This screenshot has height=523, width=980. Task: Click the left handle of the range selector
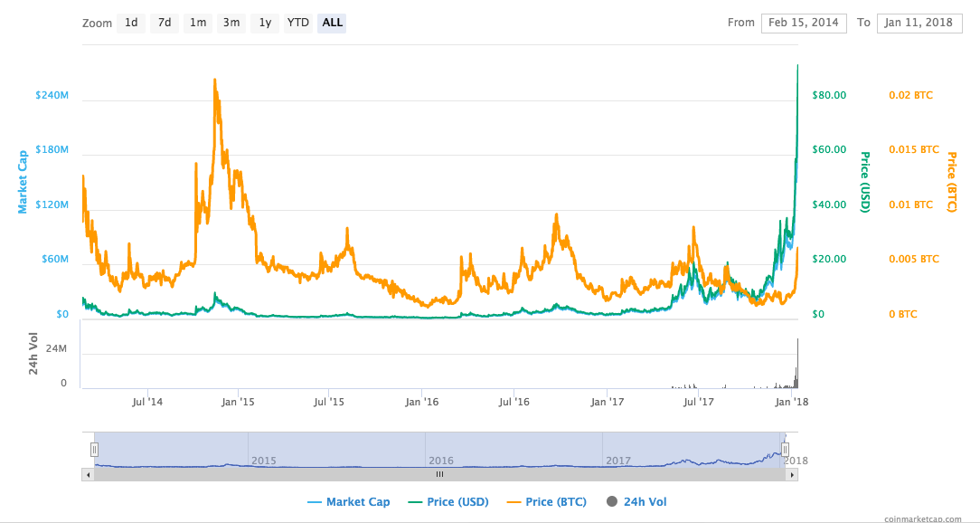[94, 448]
